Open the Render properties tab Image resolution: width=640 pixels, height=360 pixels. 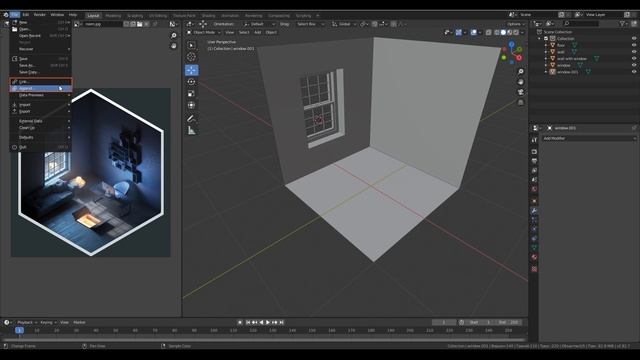tap(534, 151)
